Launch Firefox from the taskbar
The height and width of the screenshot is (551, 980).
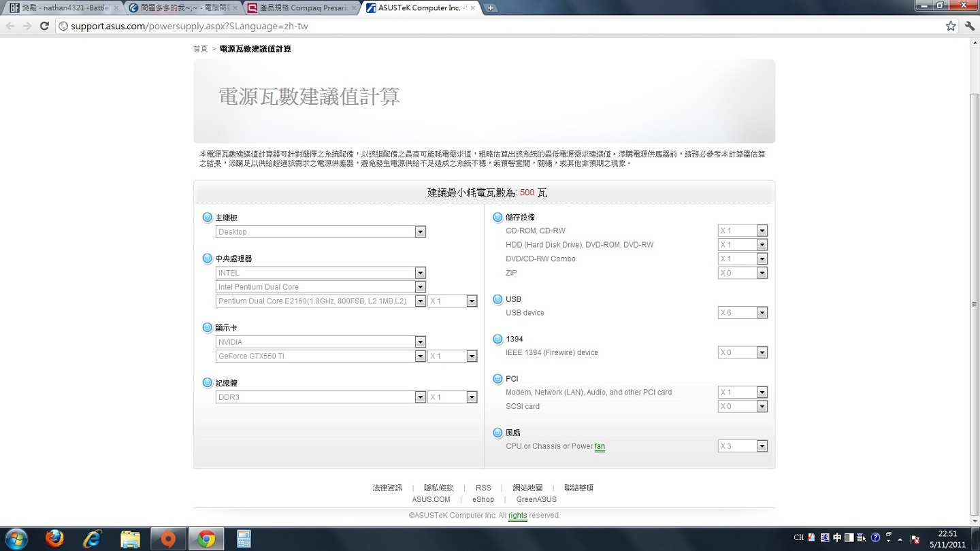click(54, 539)
